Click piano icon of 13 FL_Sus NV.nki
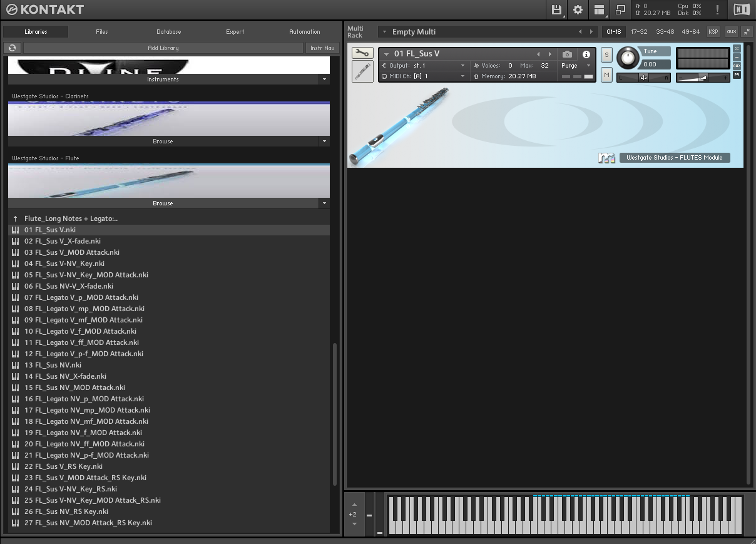This screenshot has height=544, width=756. tap(15, 365)
